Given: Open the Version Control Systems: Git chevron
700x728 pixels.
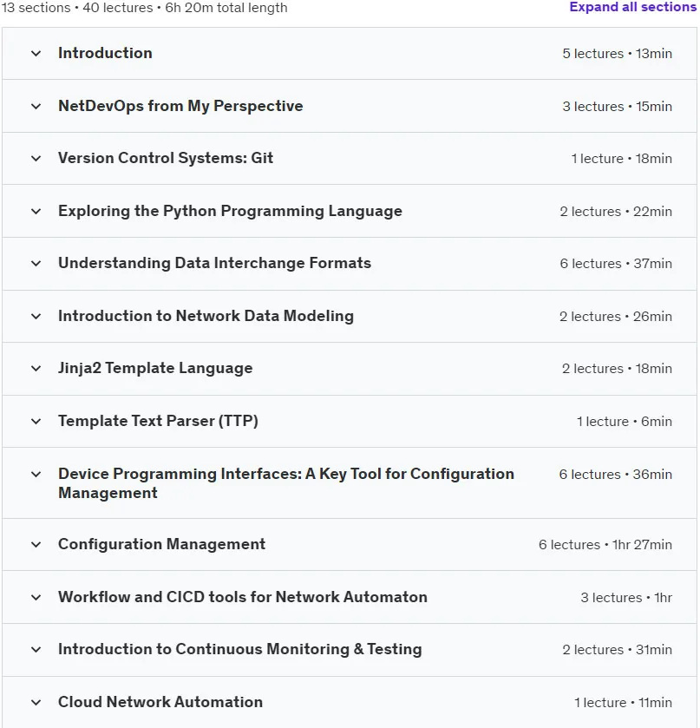Looking at the screenshot, I should pos(36,158).
